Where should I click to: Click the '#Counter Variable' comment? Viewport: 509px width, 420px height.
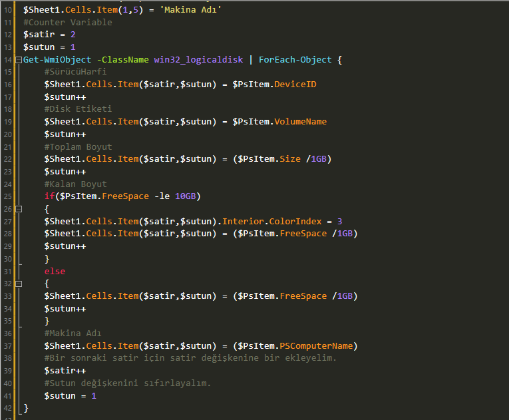67,23
